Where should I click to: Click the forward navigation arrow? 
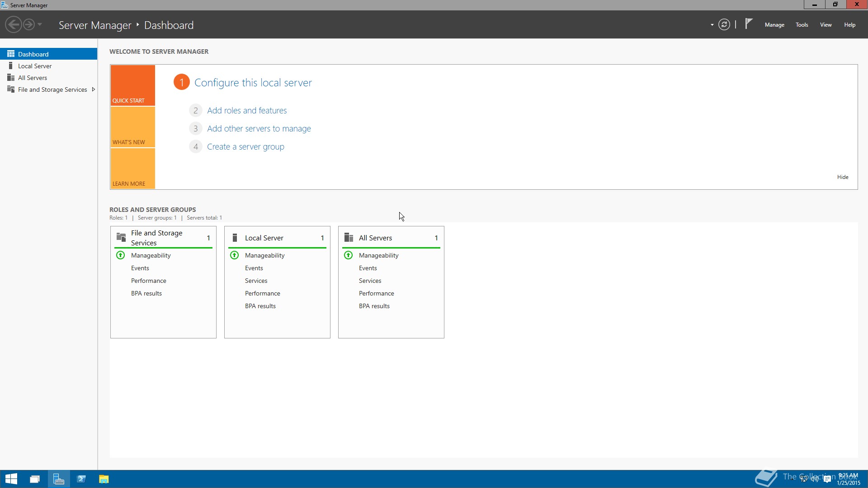(x=28, y=24)
